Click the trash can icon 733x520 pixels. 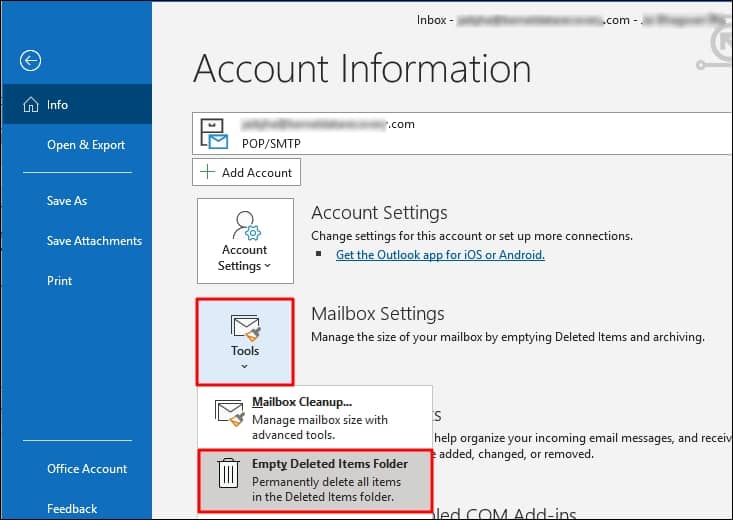[x=229, y=473]
